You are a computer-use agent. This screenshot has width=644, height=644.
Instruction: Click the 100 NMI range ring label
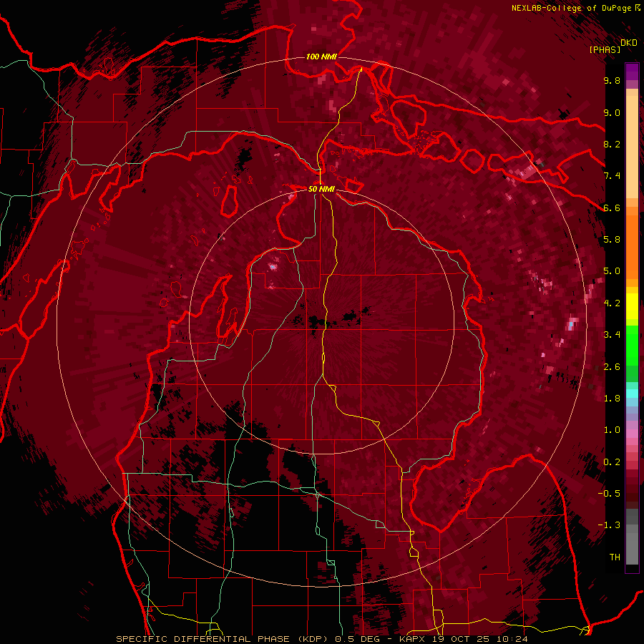pyautogui.click(x=321, y=57)
